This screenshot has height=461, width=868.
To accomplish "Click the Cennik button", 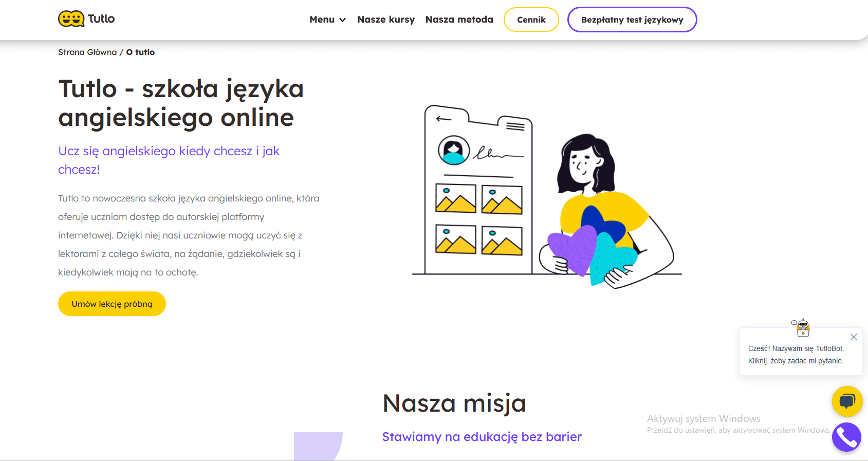I will tap(531, 20).
